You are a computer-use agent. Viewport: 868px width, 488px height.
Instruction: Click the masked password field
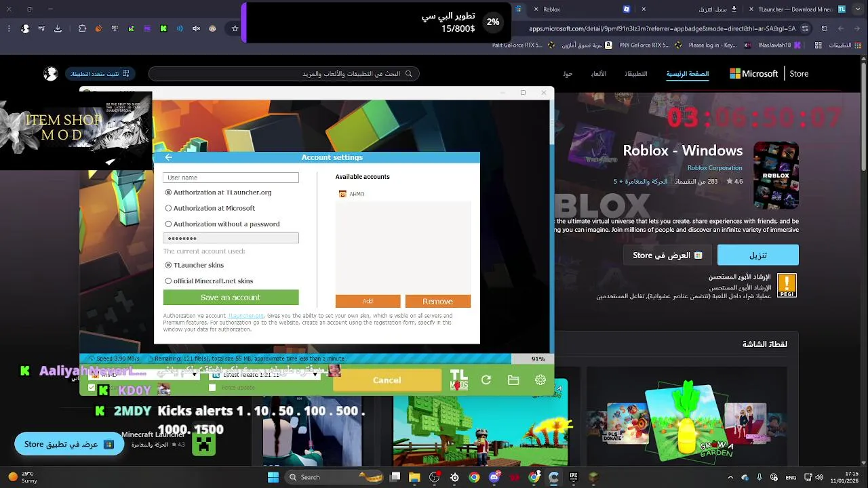pyautogui.click(x=231, y=238)
